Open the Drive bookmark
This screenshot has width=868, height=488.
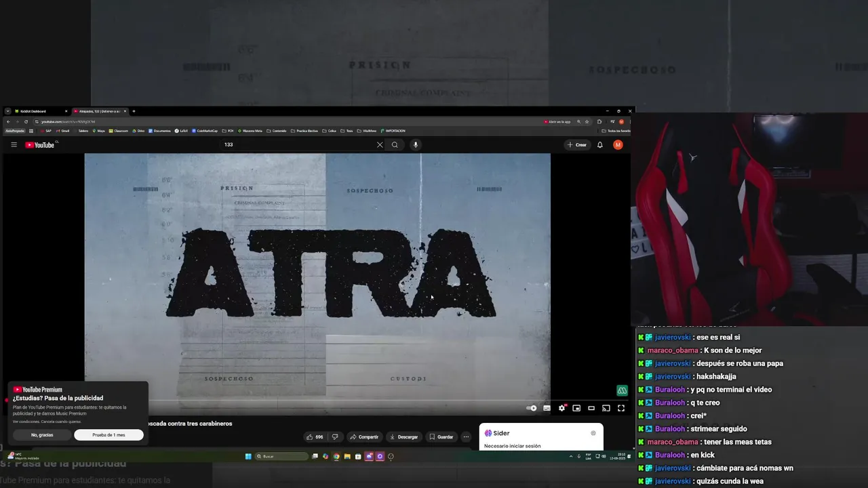pyautogui.click(x=138, y=131)
